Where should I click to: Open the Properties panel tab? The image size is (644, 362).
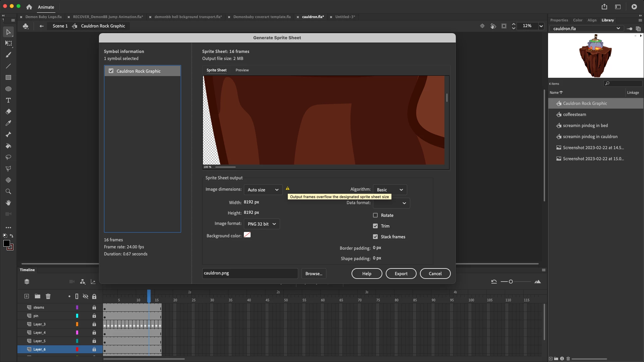pyautogui.click(x=559, y=20)
